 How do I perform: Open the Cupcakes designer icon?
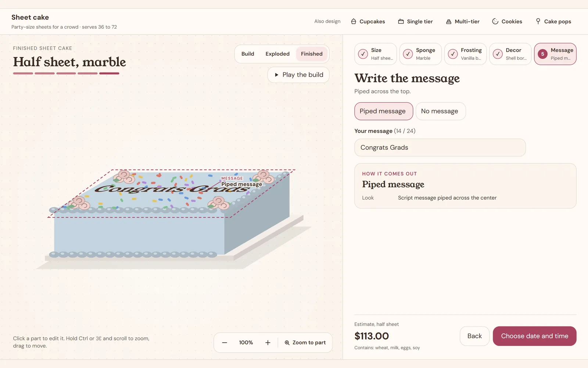point(354,21)
